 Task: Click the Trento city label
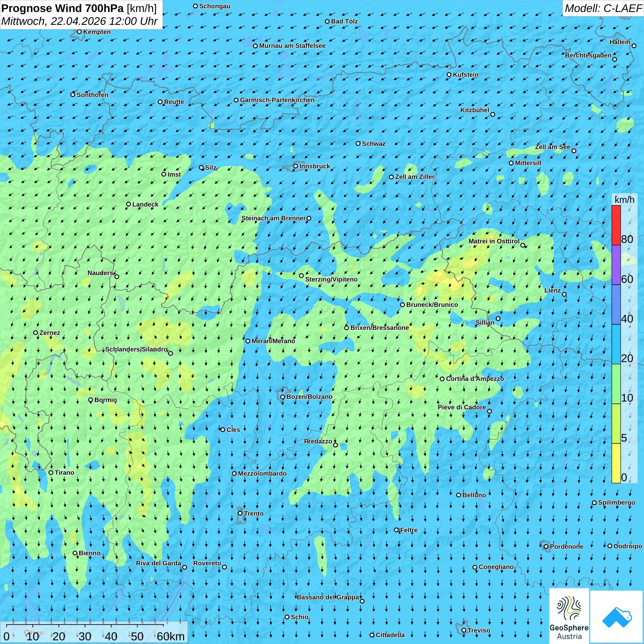(254, 513)
